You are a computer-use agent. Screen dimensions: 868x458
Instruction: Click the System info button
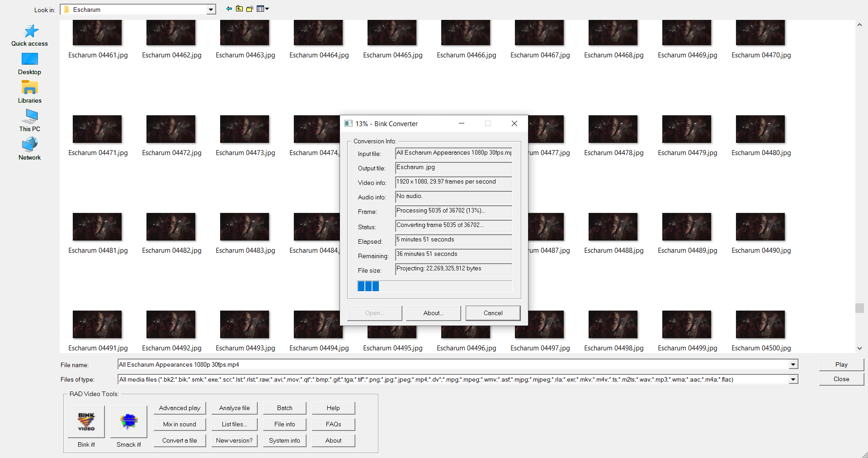(x=284, y=440)
